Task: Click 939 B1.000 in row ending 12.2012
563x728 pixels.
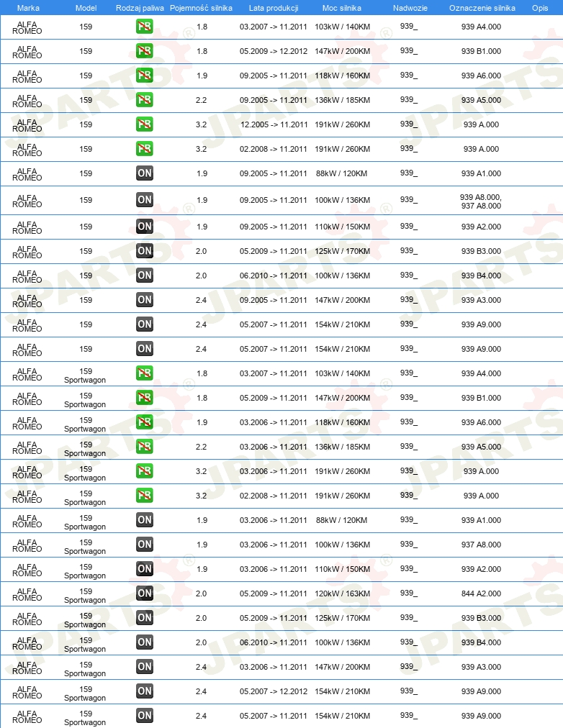Action: pos(481,51)
